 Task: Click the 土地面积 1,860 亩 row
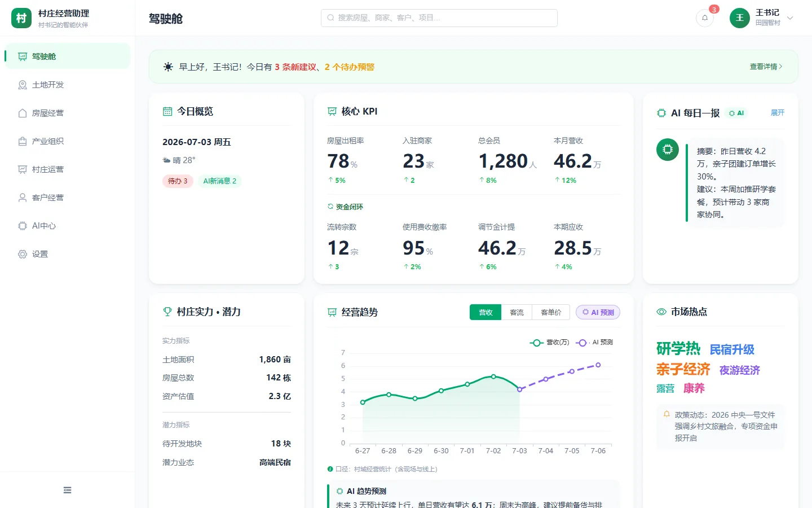click(x=227, y=360)
